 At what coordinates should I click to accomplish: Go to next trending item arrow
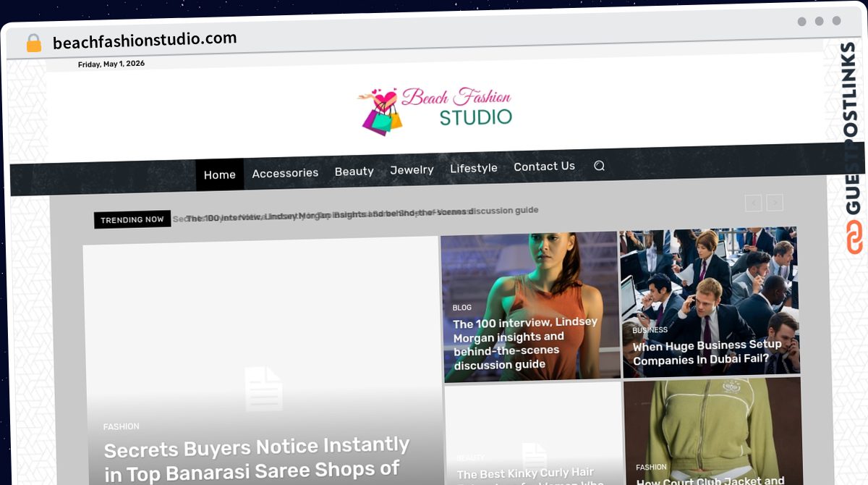pos(775,203)
